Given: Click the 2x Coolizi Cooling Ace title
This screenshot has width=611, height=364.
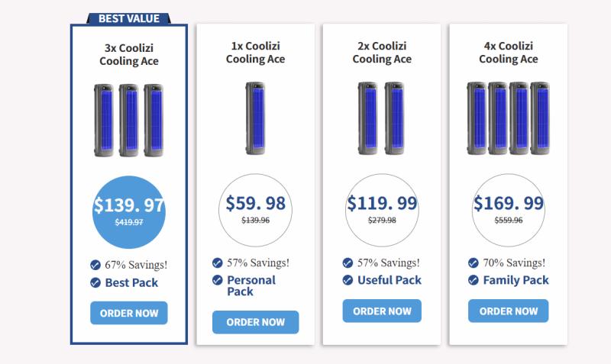Looking at the screenshot, I should click(x=382, y=53).
